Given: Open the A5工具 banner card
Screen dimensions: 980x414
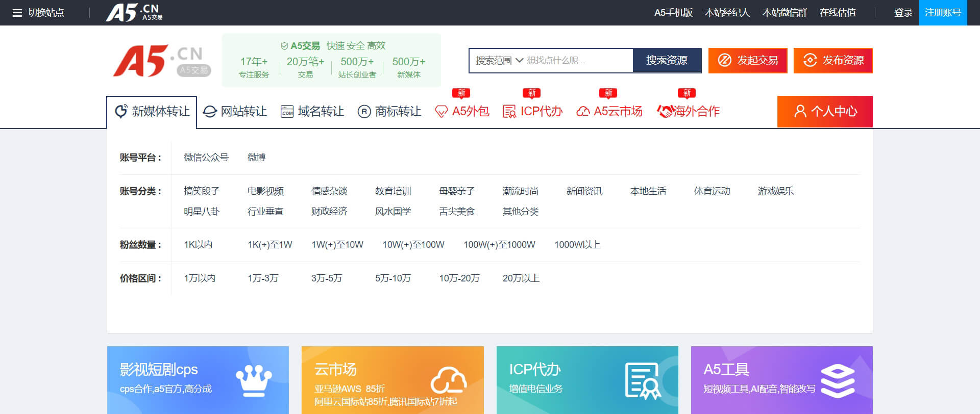Looking at the screenshot, I should coord(782,380).
